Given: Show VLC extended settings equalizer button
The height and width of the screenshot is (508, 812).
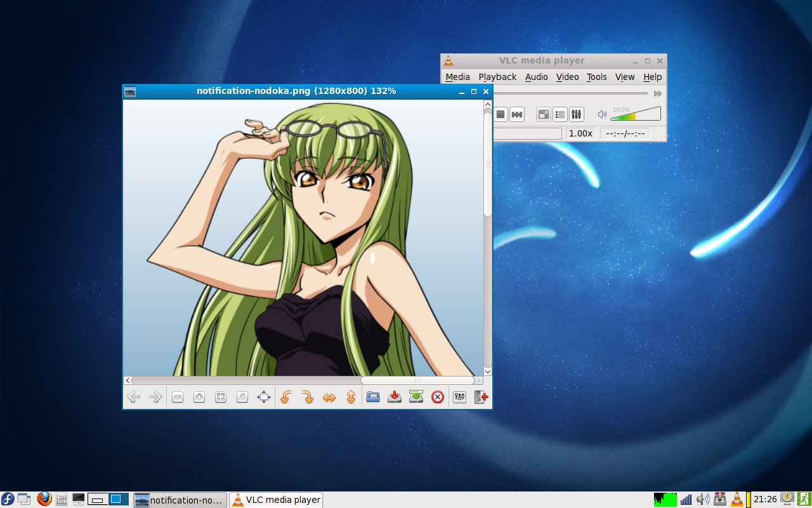Looking at the screenshot, I should coord(576,115).
